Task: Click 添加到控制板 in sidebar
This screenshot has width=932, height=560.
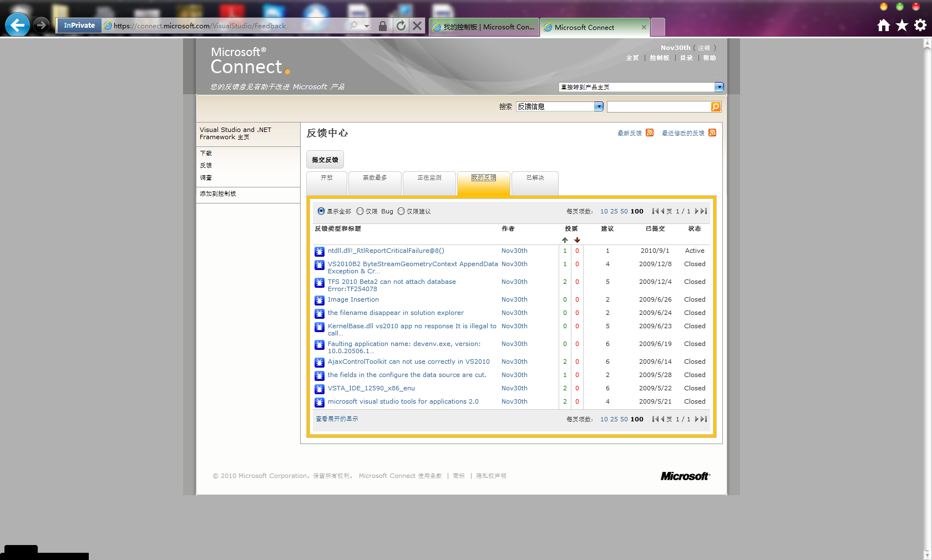Action: point(218,194)
